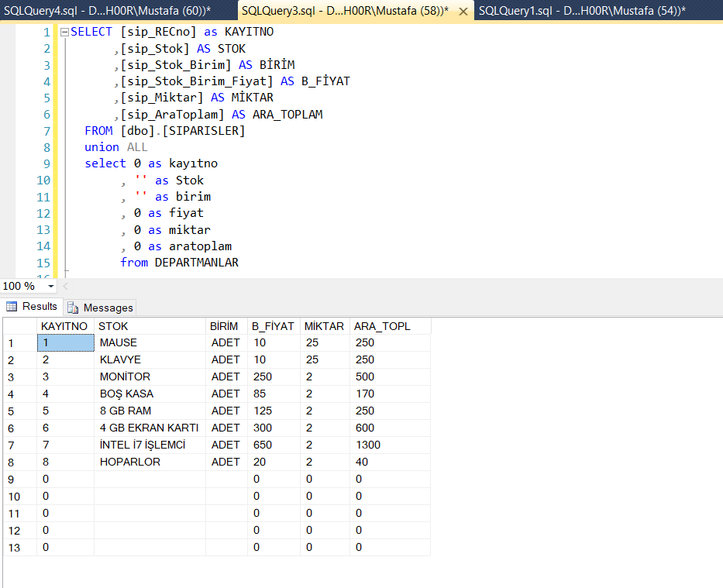The width and height of the screenshot is (723, 588).
Task: Click the Results grid icon
Action: 12,307
